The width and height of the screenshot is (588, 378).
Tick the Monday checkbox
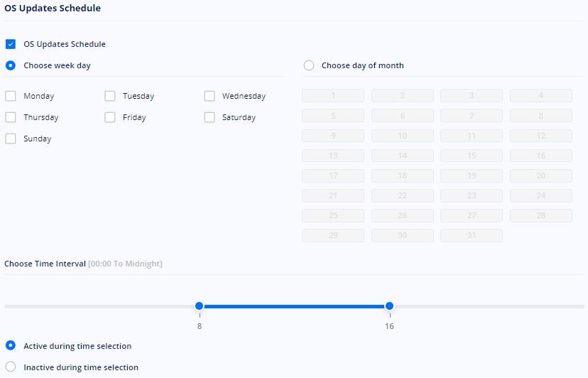tap(11, 96)
